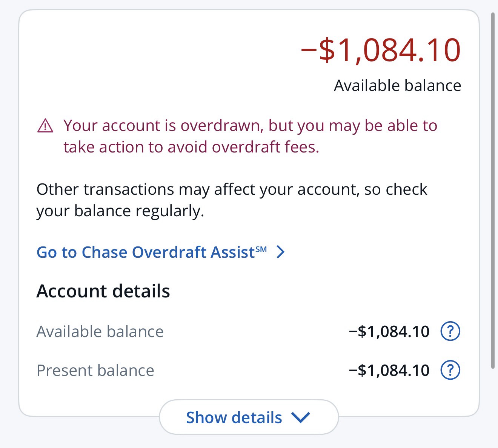The width and height of the screenshot is (498, 448).
Task: Click the Available balance caption under red amount
Action: point(397,86)
